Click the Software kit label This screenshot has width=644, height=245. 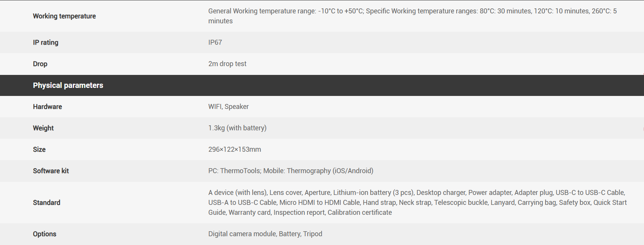click(x=51, y=171)
